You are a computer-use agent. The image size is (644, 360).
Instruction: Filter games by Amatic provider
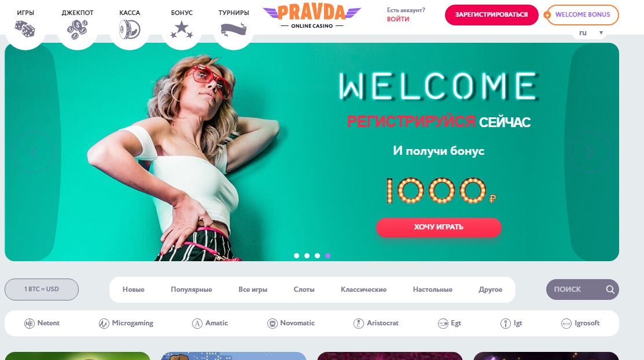point(210,323)
